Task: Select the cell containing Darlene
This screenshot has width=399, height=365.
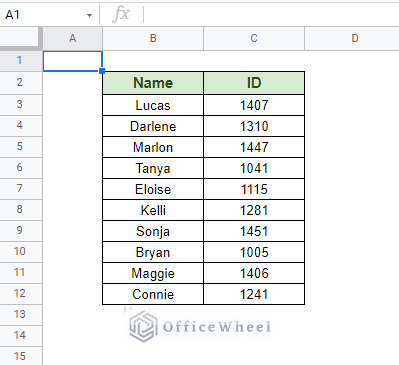Action: point(153,126)
